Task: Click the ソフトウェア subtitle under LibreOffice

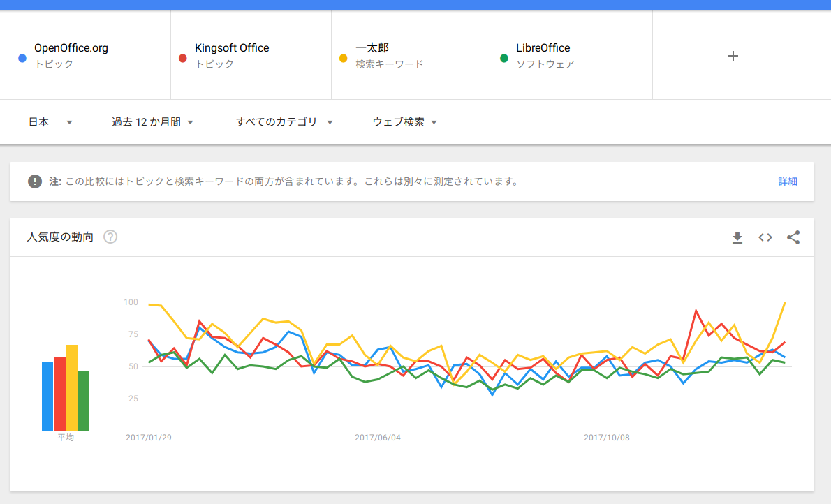Action: (545, 64)
